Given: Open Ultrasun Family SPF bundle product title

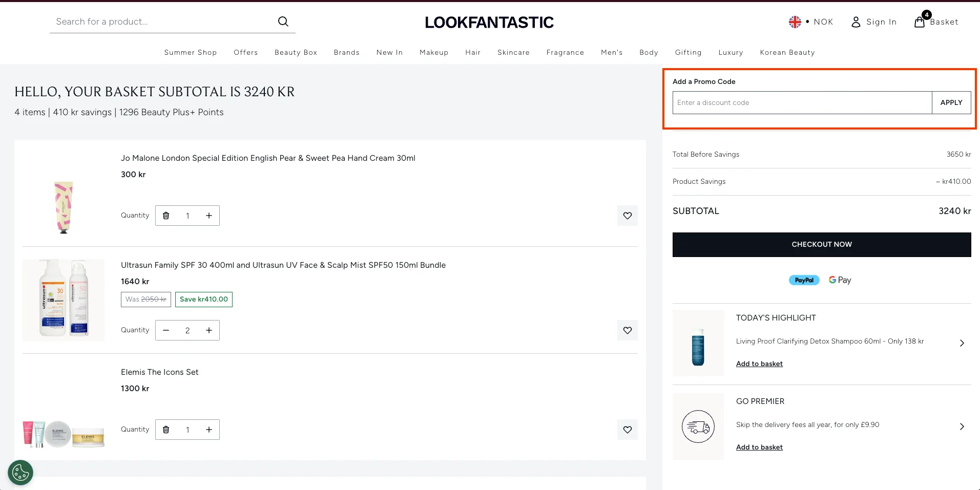Looking at the screenshot, I should click(283, 265).
